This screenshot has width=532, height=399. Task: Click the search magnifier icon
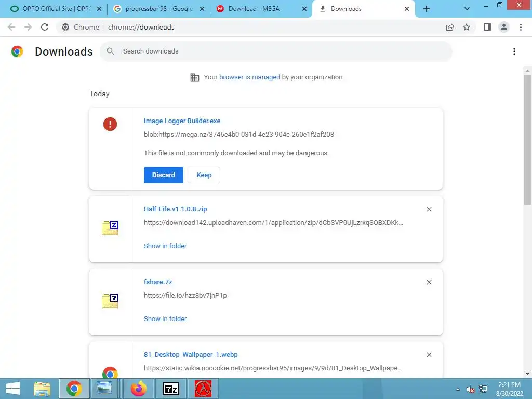click(x=110, y=51)
